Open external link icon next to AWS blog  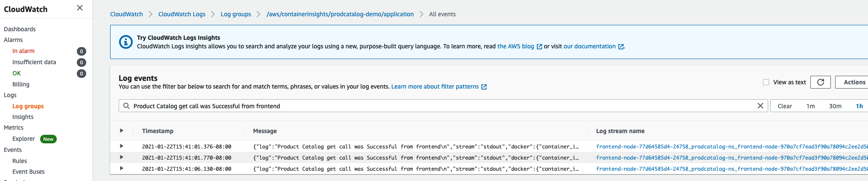[539, 47]
